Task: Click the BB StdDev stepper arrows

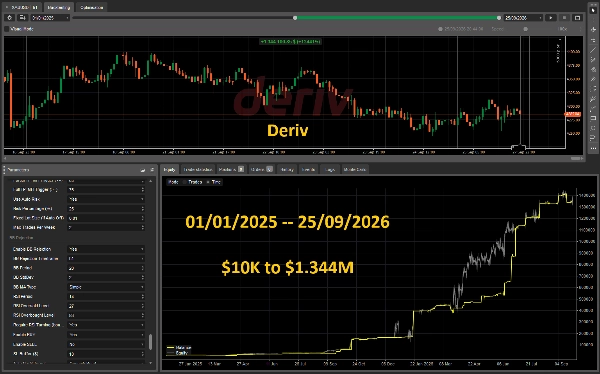Action: click(x=142, y=277)
